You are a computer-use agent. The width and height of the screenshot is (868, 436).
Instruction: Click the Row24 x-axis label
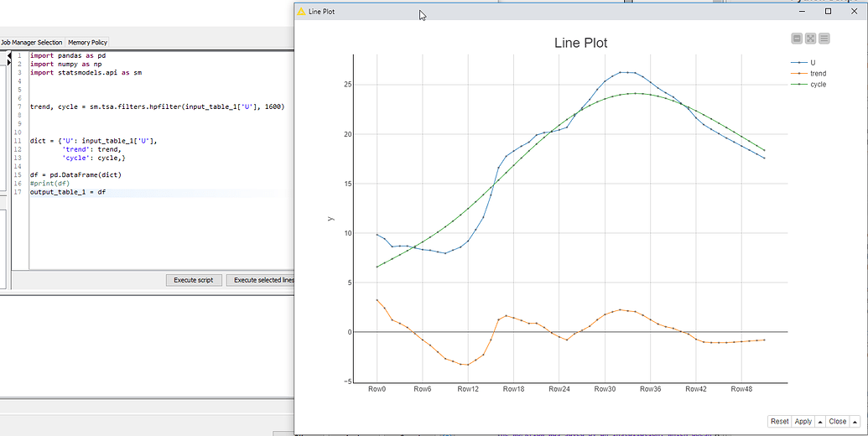pos(559,389)
